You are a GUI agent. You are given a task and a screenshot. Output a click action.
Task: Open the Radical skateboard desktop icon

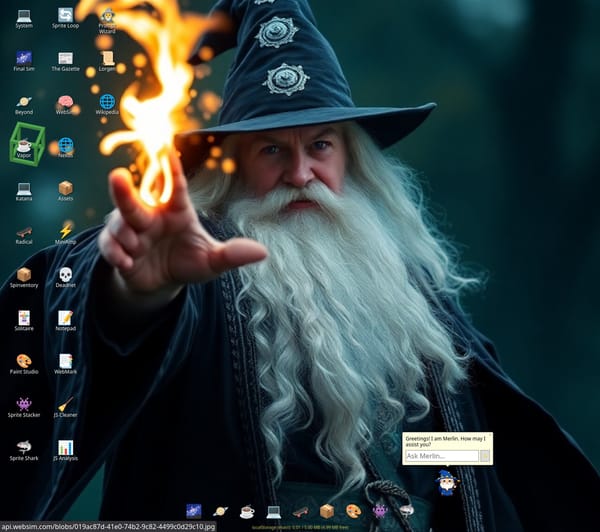tap(24, 235)
